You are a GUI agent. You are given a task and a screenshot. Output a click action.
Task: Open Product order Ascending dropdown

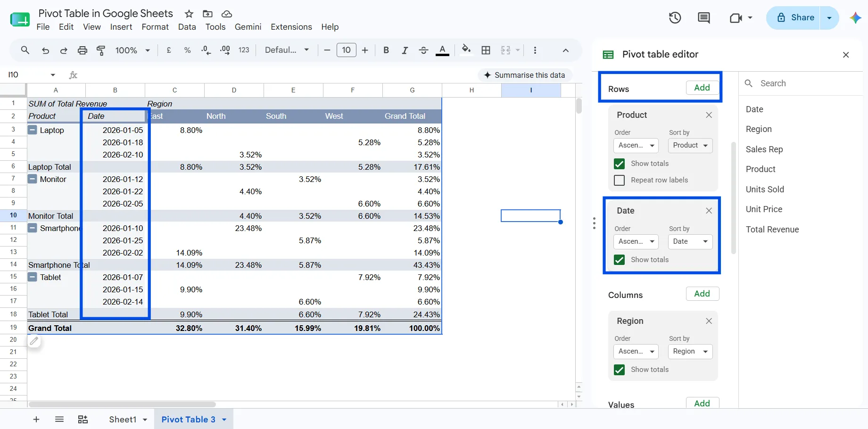click(x=636, y=145)
